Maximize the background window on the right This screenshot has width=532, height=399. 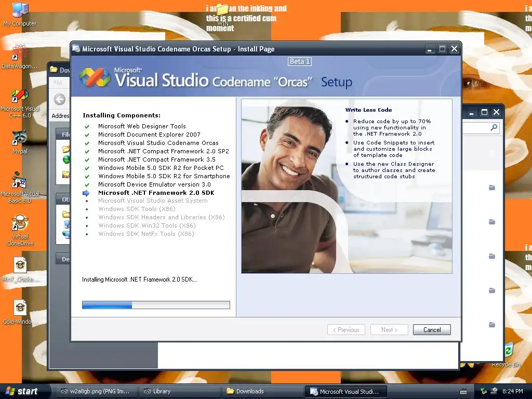[484, 112]
